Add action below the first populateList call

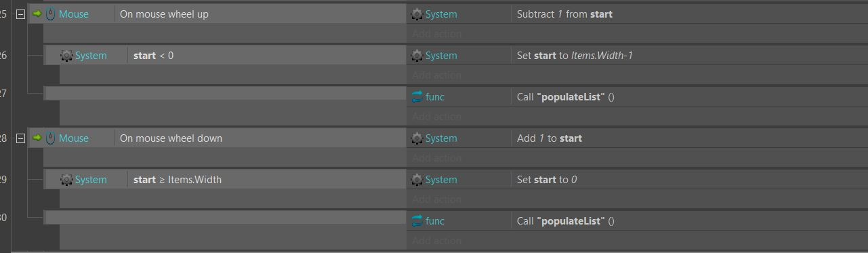click(436, 117)
